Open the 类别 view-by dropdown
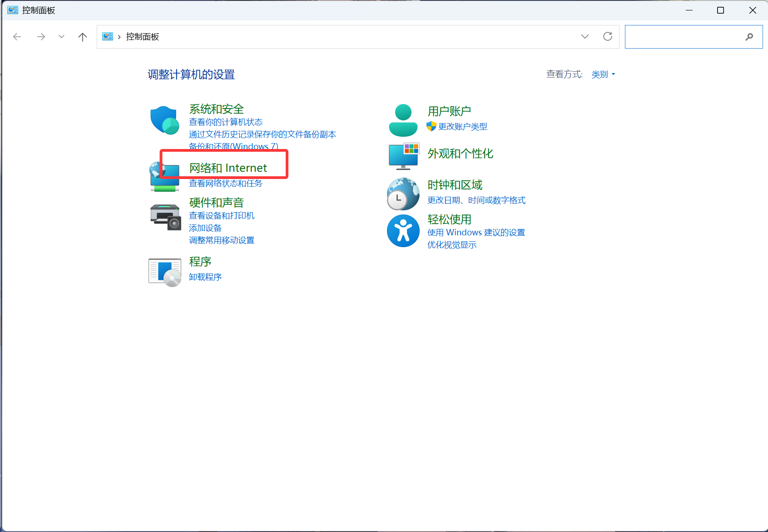The height and width of the screenshot is (532, 768). click(x=603, y=75)
